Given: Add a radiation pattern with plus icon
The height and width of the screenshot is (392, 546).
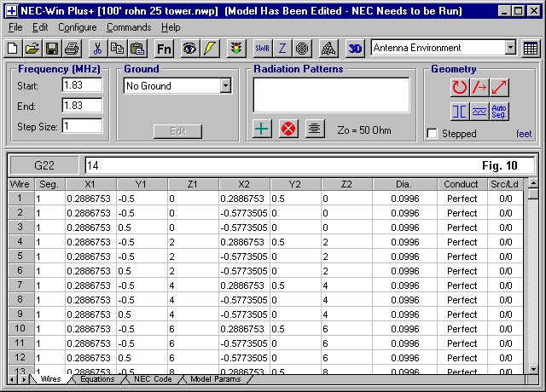Looking at the screenshot, I should (x=263, y=129).
